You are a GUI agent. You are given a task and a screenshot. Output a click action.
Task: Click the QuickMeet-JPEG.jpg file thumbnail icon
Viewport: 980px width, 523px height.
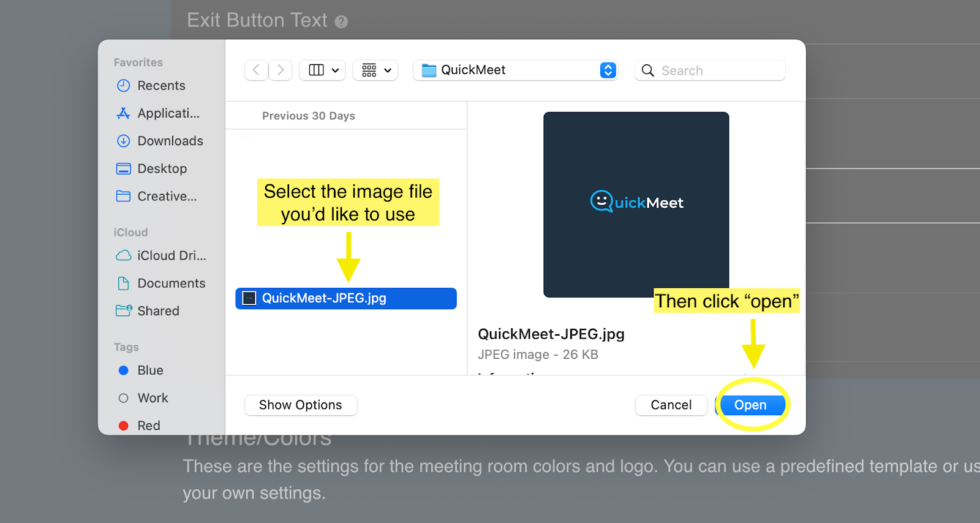pos(249,298)
